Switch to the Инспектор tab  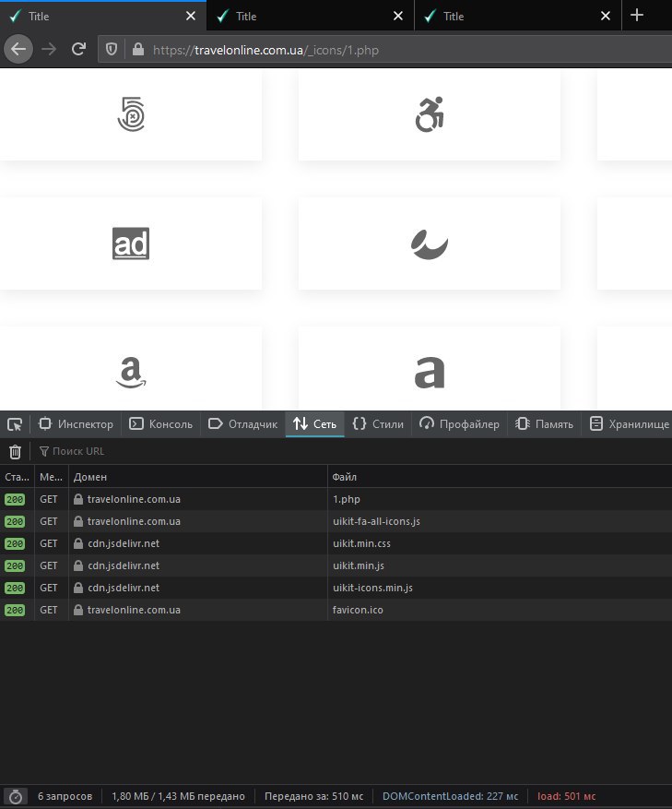(76, 424)
